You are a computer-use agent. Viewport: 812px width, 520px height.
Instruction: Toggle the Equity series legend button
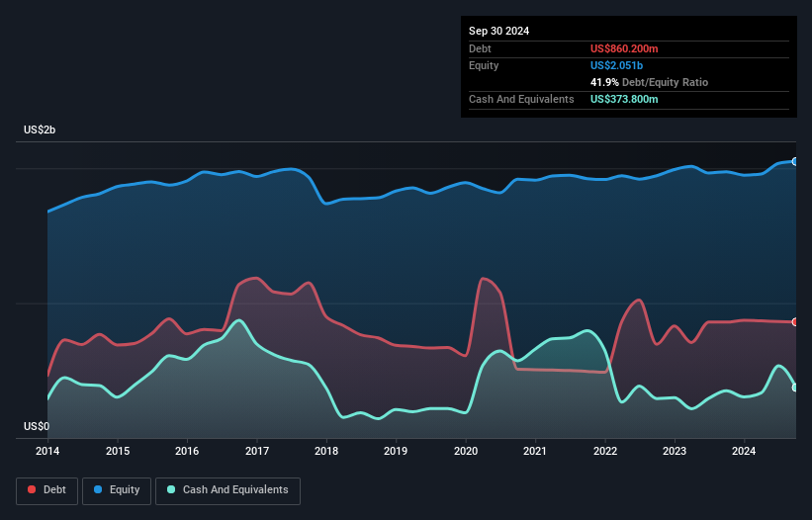point(117,490)
